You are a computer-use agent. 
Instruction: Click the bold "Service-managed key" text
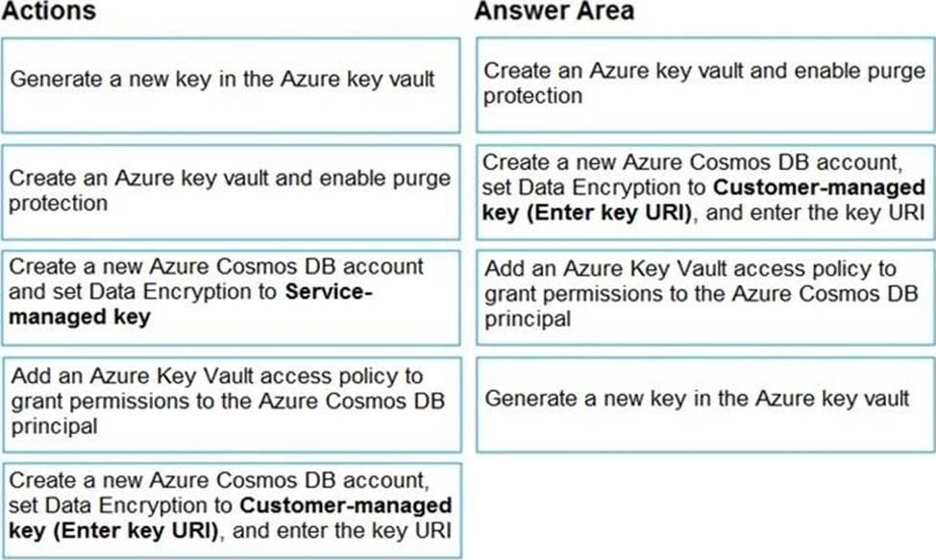[190, 304]
